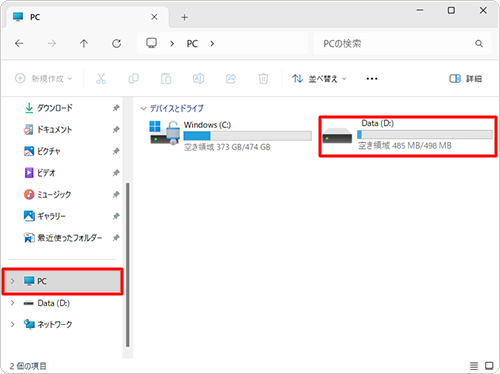The width and height of the screenshot is (500, 374).
Task: Select ネットワーク in navigation pane
Action: tap(48, 324)
